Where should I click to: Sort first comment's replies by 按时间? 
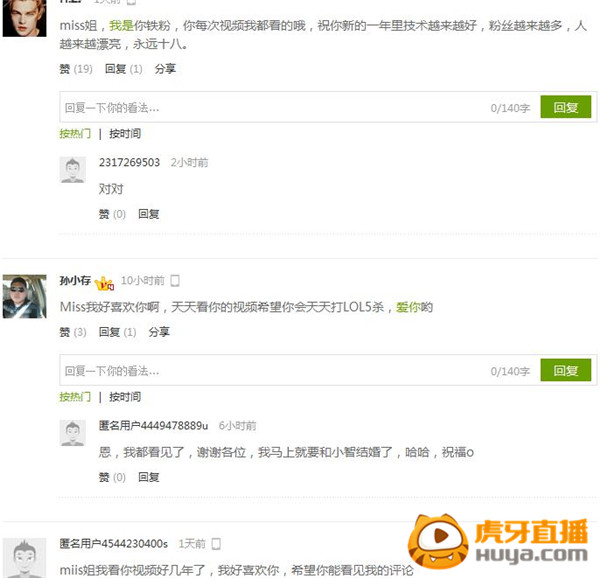tap(125, 134)
